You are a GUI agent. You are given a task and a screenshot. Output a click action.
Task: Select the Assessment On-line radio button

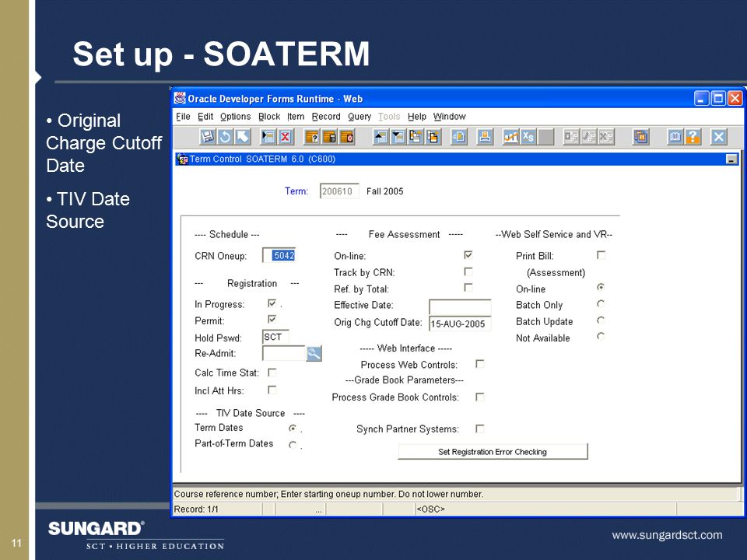click(601, 287)
